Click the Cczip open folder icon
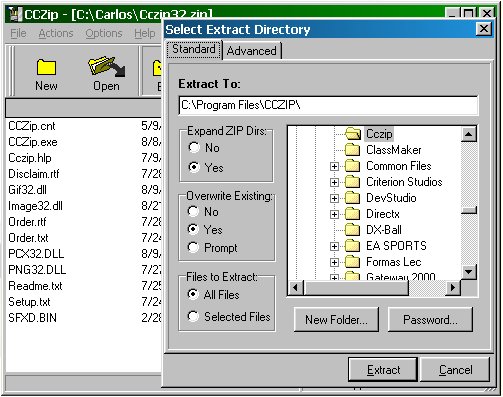Viewport: 503px width, 397px height. (353, 134)
